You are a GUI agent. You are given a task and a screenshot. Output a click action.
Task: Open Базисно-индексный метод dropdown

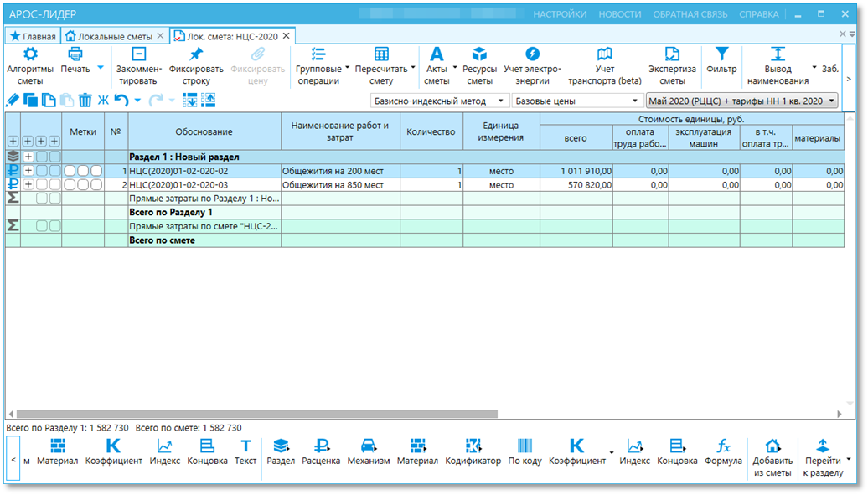(438, 101)
